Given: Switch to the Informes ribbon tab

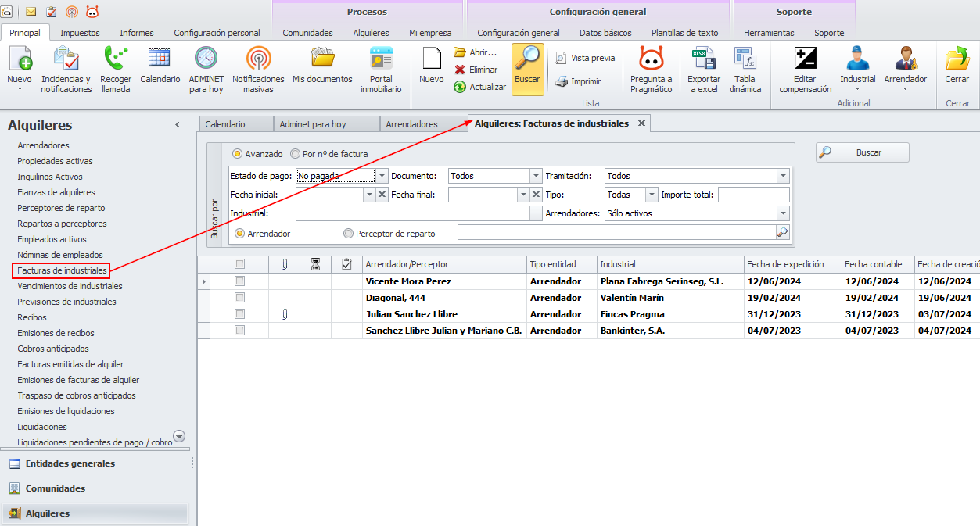Looking at the screenshot, I should 136,33.
